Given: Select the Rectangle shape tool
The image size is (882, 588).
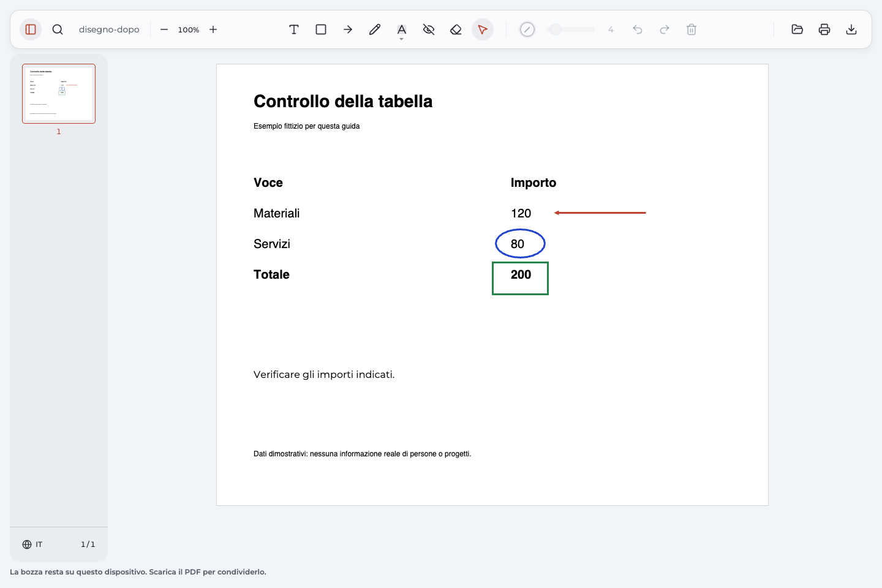Looking at the screenshot, I should (x=321, y=29).
